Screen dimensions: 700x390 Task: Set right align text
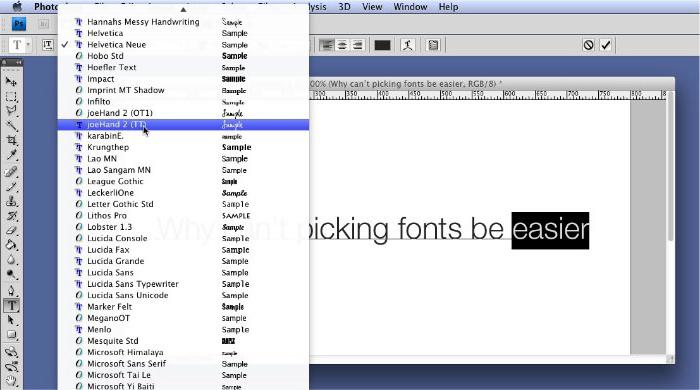(x=357, y=45)
